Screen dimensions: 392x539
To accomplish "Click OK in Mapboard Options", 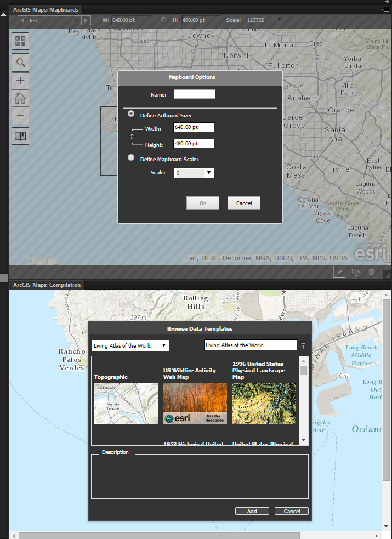I will (203, 203).
